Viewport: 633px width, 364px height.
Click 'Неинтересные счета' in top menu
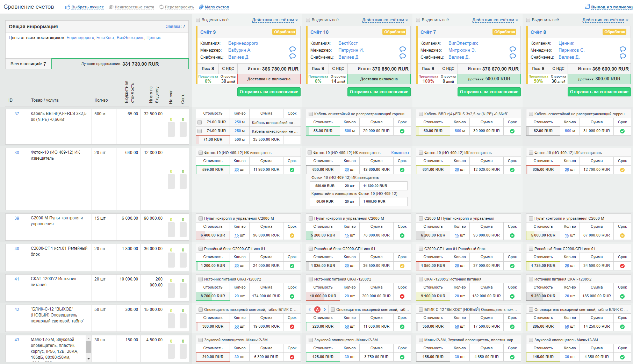[x=134, y=7]
